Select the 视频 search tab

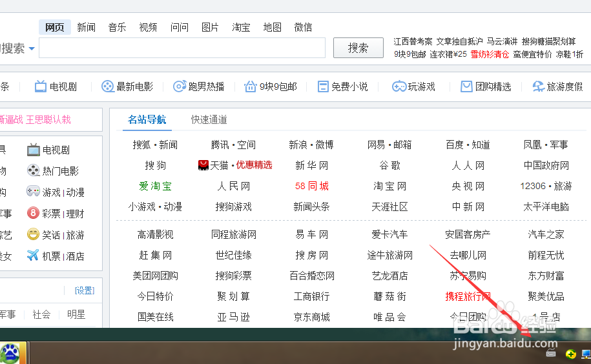coord(148,28)
